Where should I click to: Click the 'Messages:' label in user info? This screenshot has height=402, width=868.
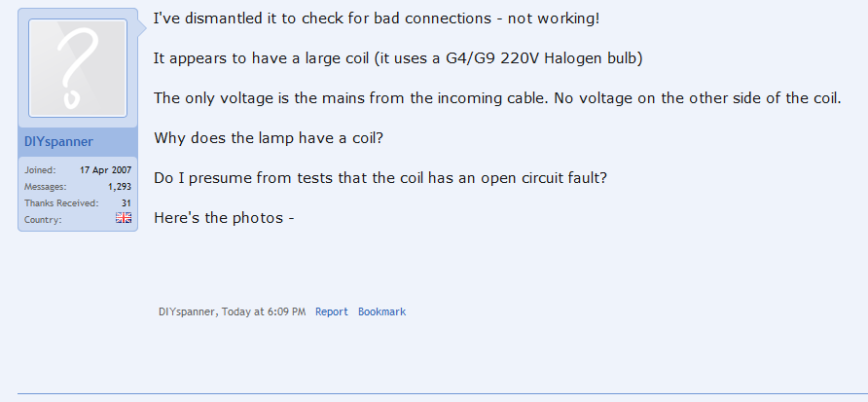46,187
